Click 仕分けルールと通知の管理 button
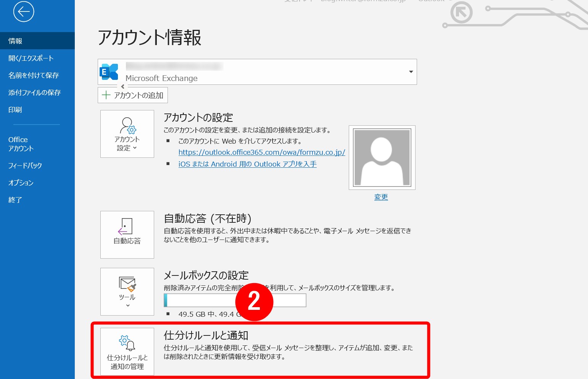This screenshot has width=588, height=379. 127,351
